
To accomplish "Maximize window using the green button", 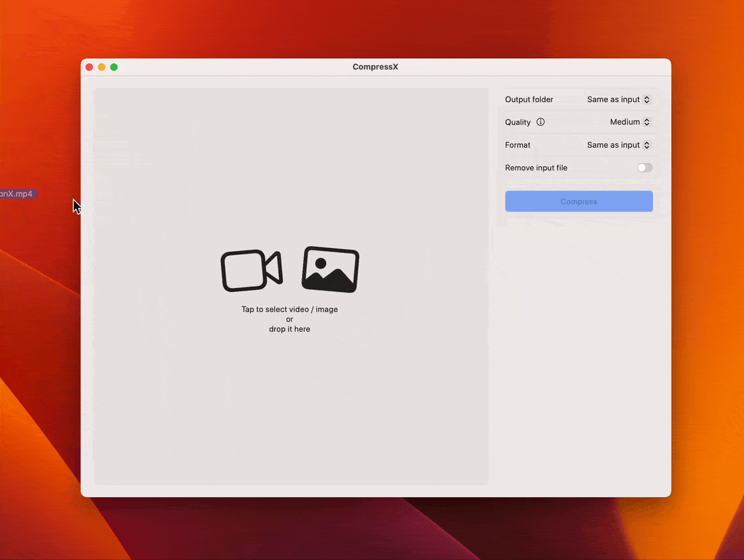I will [114, 67].
